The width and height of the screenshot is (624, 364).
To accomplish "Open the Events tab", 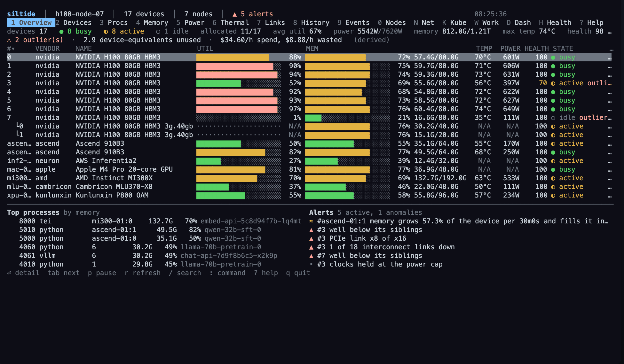I will (353, 23).
